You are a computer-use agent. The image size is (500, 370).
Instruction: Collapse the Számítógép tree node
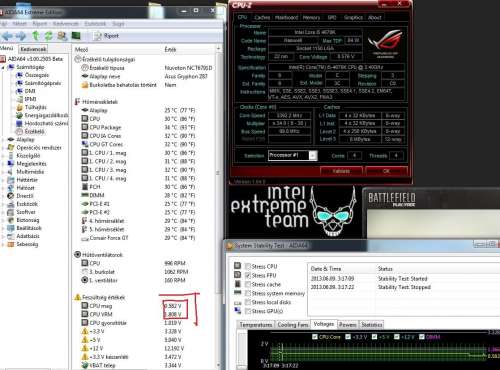pos(3,67)
